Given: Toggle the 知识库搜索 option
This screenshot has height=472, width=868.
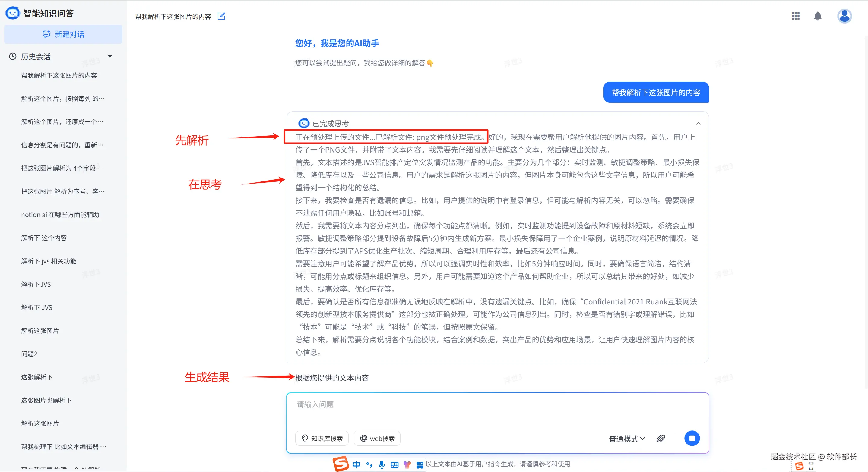Looking at the screenshot, I should pos(322,438).
